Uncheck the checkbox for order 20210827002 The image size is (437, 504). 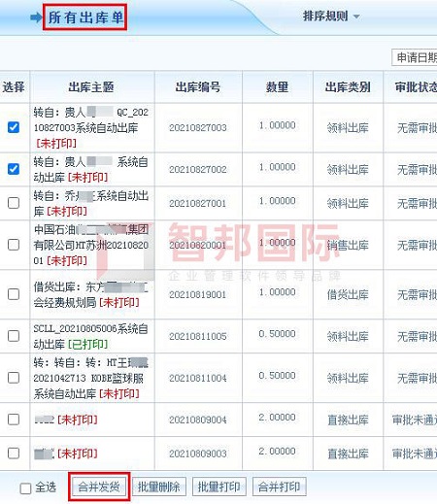click(x=14, y=169)
